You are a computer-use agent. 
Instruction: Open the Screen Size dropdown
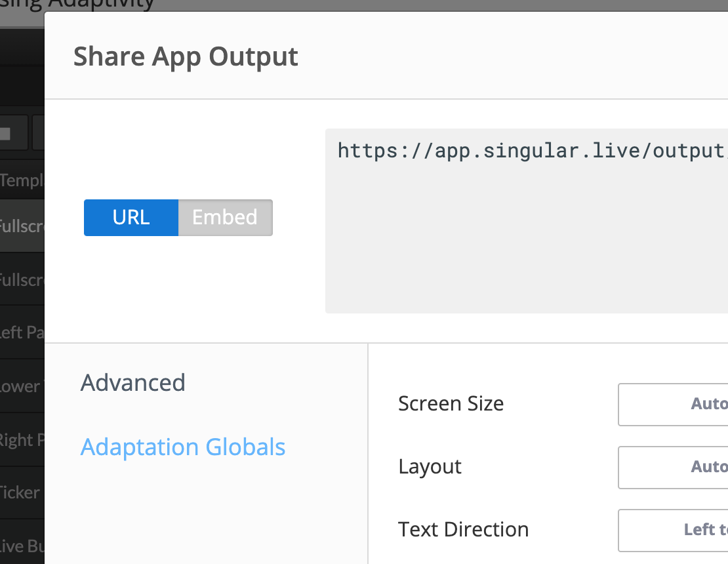673,405
